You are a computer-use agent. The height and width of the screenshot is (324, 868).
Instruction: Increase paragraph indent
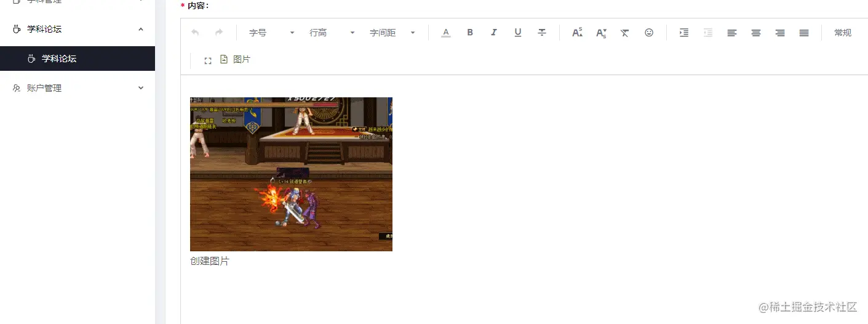684,33
